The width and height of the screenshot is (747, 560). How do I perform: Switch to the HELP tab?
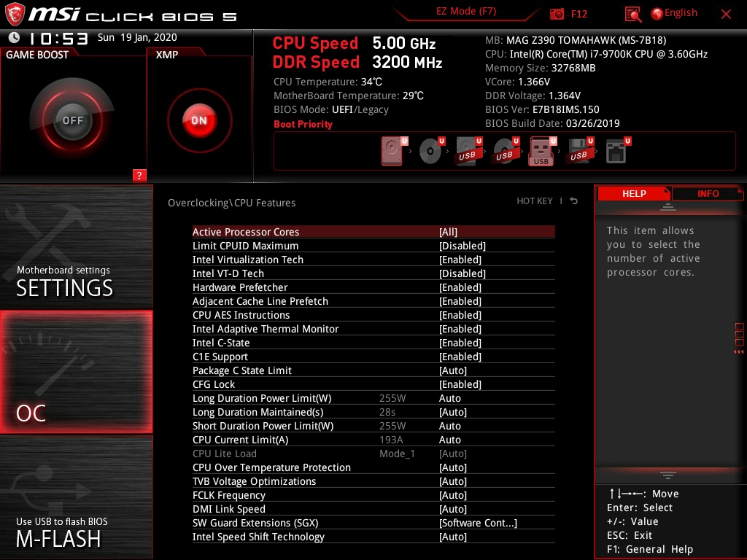634,194
